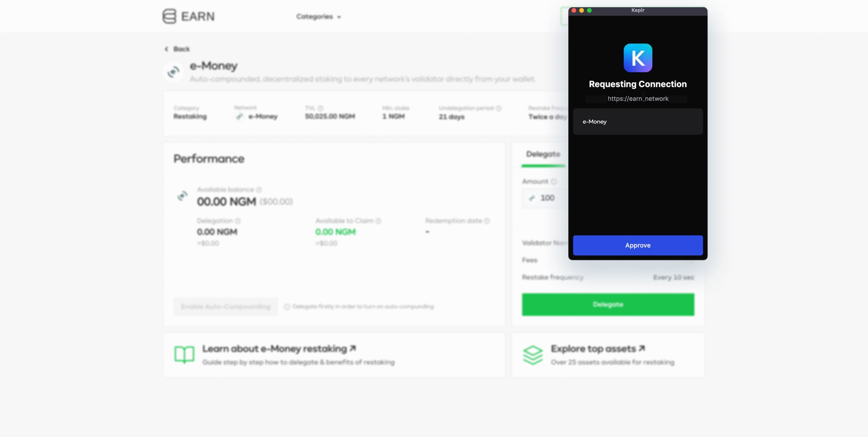Click Available balance info icon
The height and width of the screenshot is (437, 868).
click(x=259, y=190)
